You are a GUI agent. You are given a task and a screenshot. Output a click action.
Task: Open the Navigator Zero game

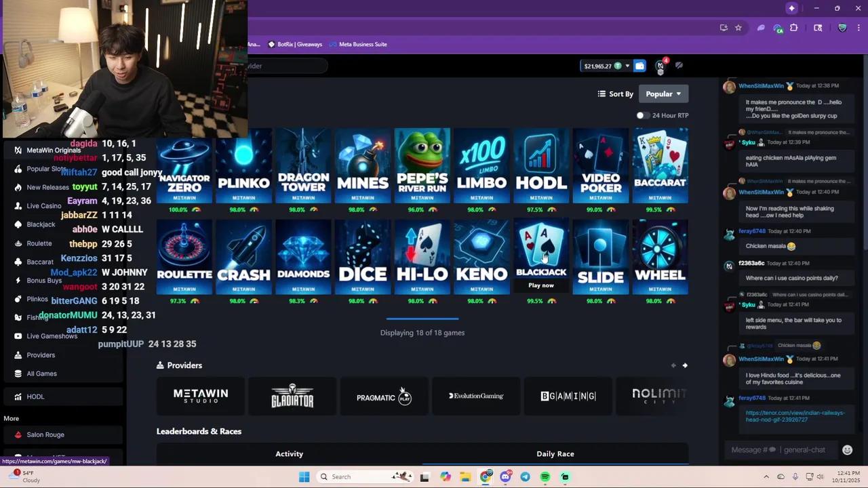[x=184, y=165]
